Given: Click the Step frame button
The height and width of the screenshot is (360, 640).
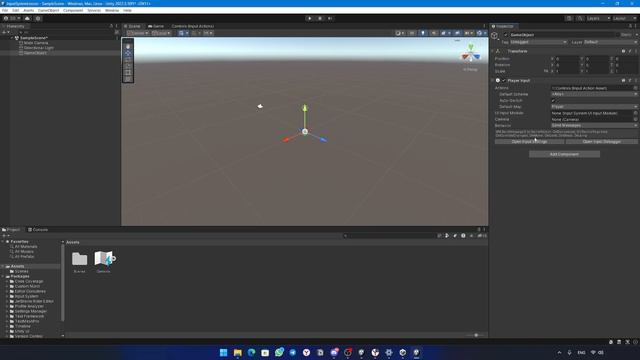Looking at the screenshot, I should click(x=330, y=18).
